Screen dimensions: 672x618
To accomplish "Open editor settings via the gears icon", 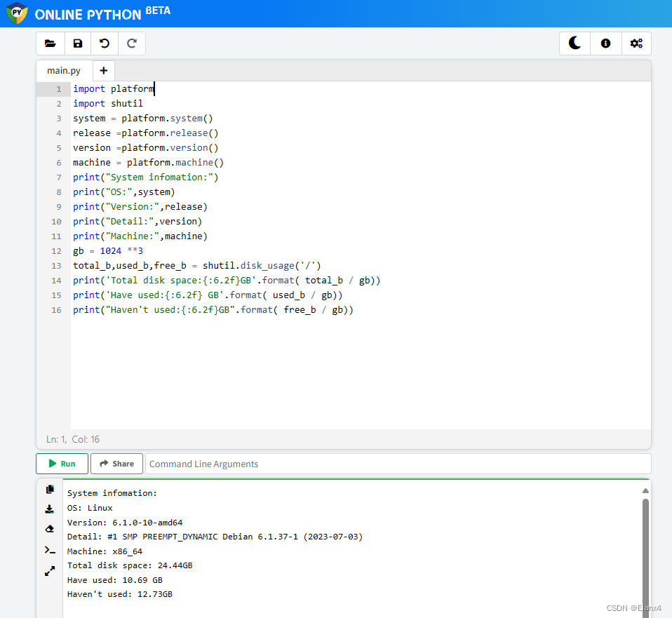I will 636,43.
